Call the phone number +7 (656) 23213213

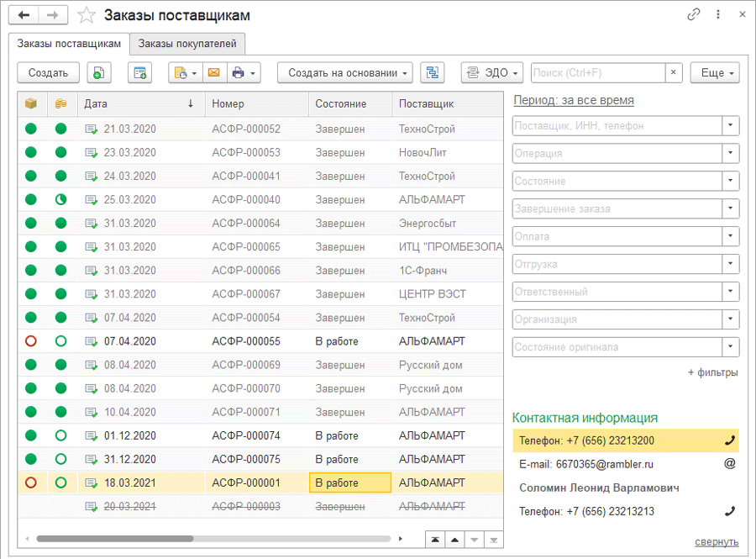(x=730, y=511)
